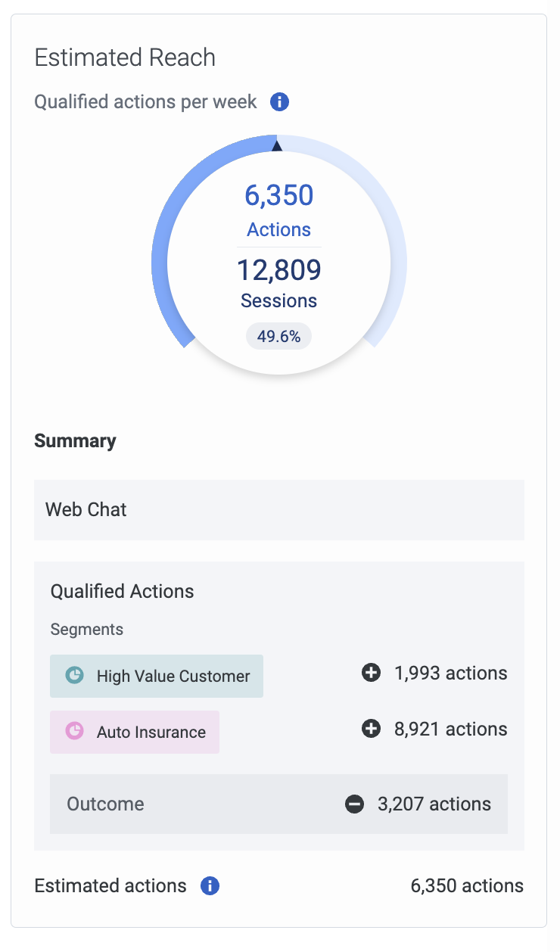560x952 pixels.
Task: Click the 49.6% percentage badge
Action: tap(279, 337)
